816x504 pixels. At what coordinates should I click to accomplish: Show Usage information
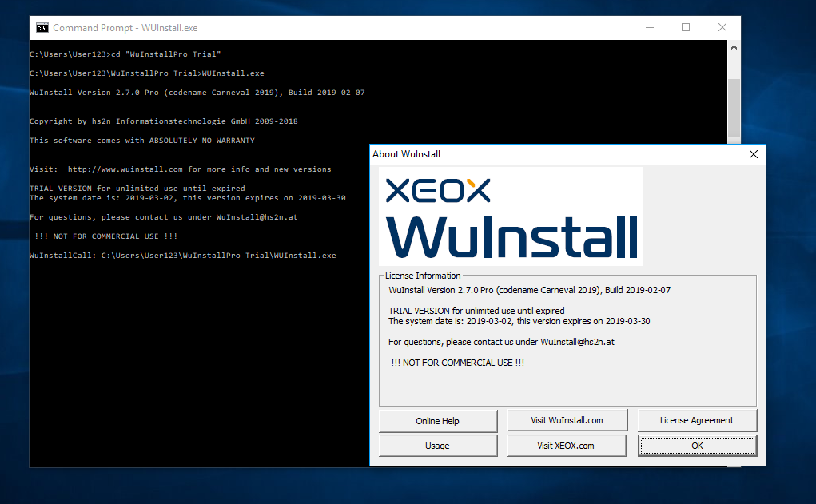click(x=437, y=446)
